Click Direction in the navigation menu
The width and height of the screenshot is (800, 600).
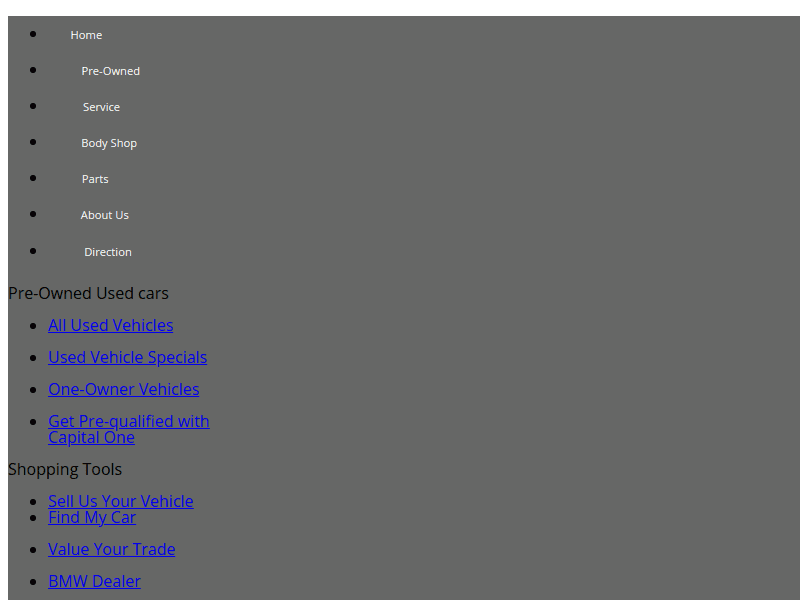(x=107, y=252)
